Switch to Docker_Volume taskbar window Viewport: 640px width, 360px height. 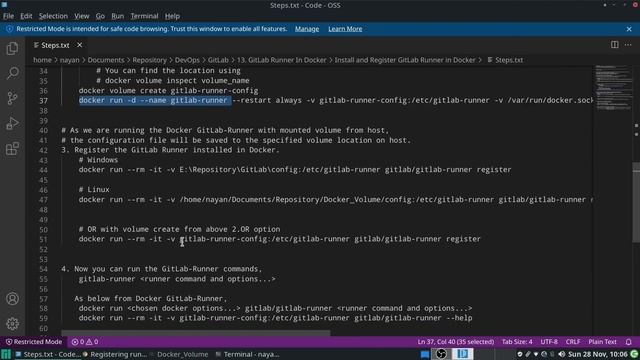[x=179, y=354]
